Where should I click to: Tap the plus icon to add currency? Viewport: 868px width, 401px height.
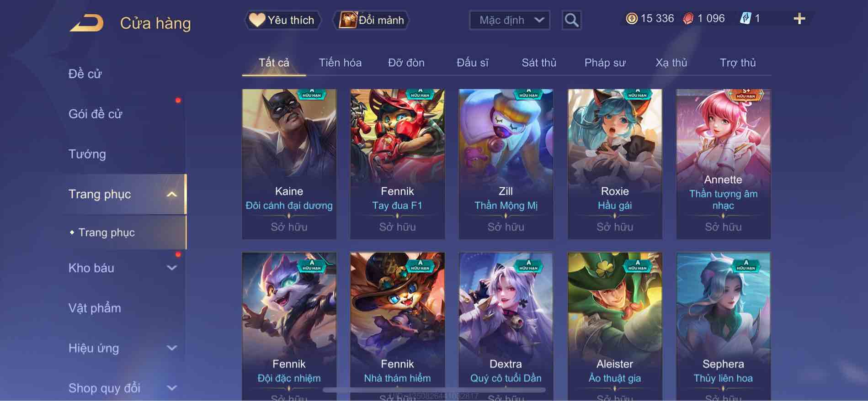[799, 19]
